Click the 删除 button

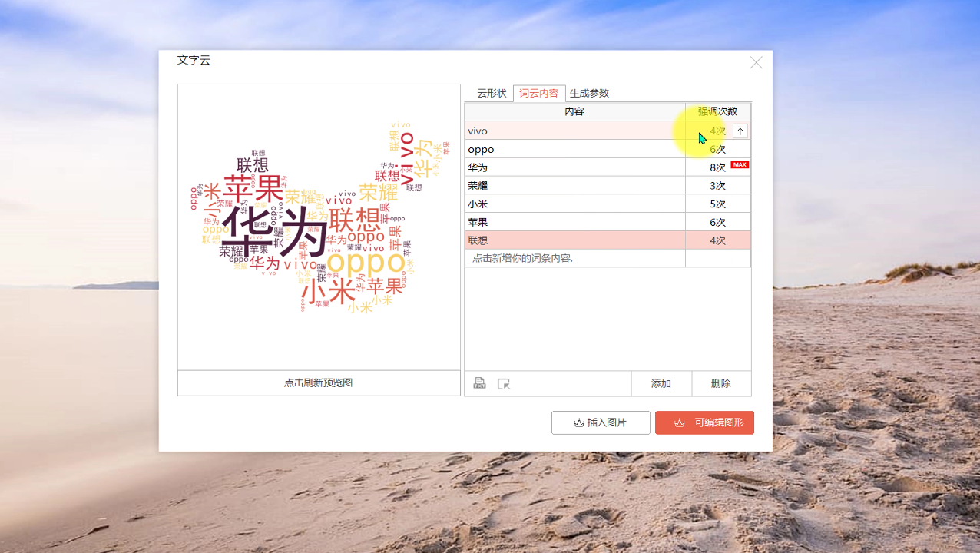721,383
